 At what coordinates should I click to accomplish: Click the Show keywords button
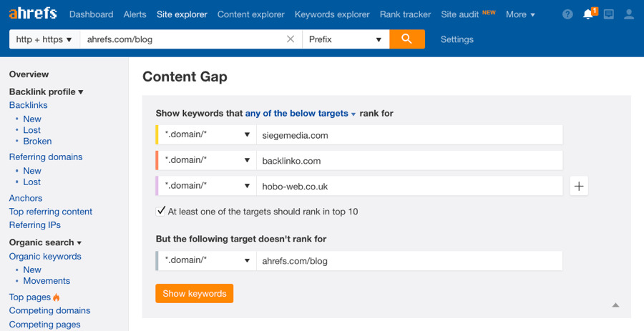(194, 294)
